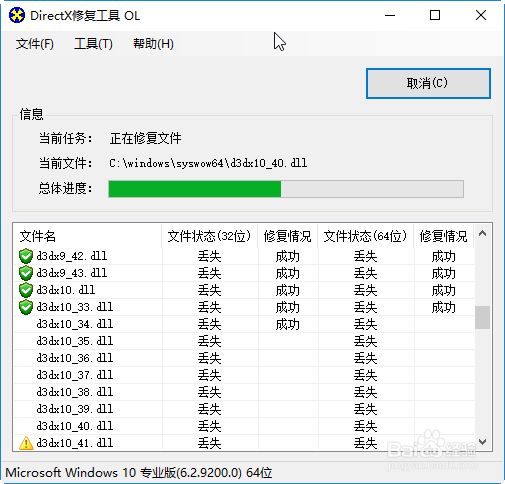Open the 工具(T) menu
The width and height of the screenshot is (505, 484).
point(93,44)
